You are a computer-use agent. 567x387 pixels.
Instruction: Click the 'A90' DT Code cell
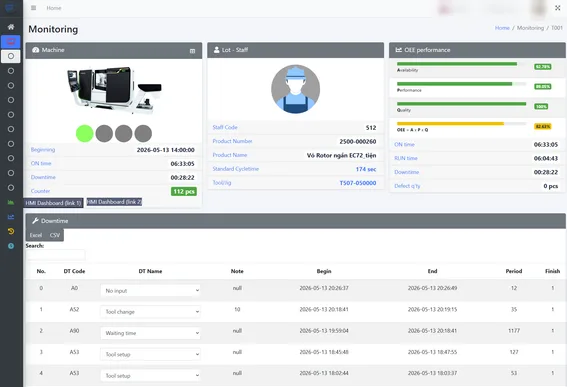(74, 331)
